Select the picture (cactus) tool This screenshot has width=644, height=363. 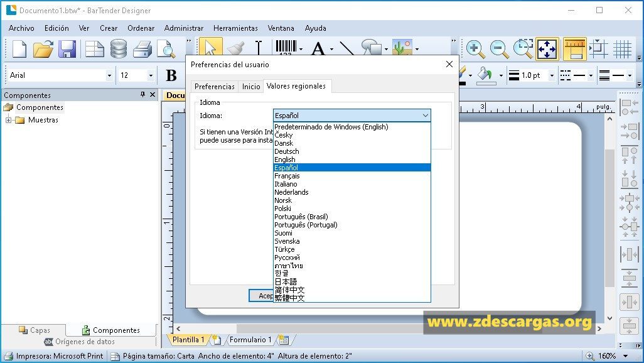coord(402,47)
